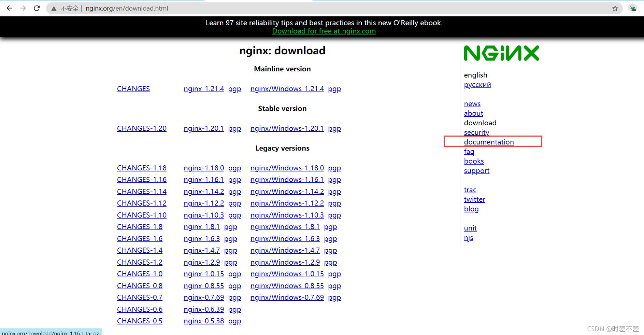Download nginx-1.21.4 source

pos(204,89)
